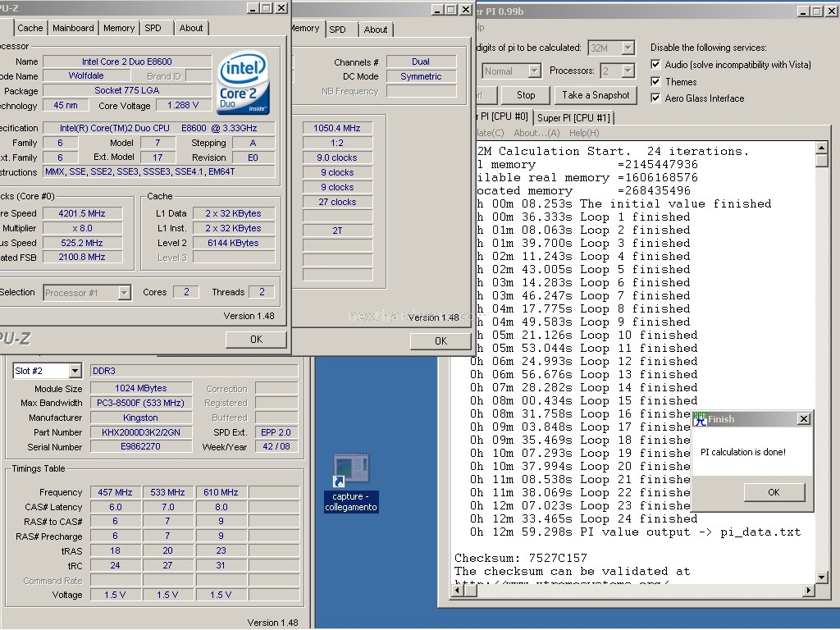Click the memory frequency value '1050.4 MHz'

pyautogui.click(x=337, y=128)
